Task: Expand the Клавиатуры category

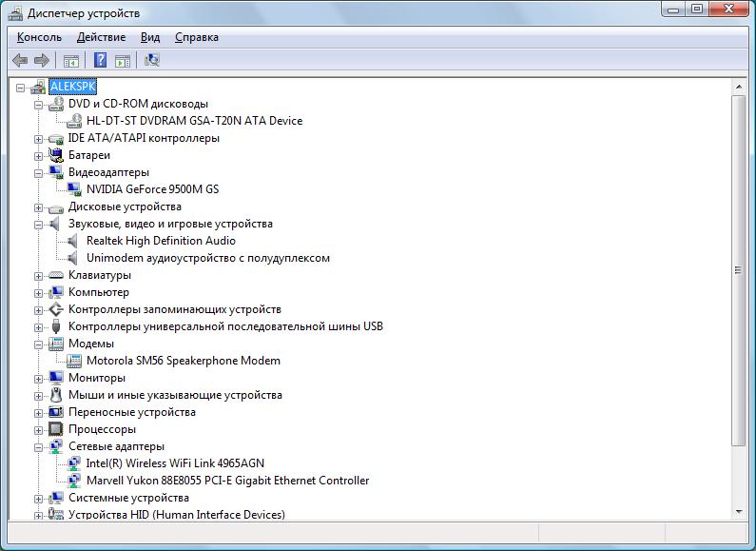Action: coord(39,275)
